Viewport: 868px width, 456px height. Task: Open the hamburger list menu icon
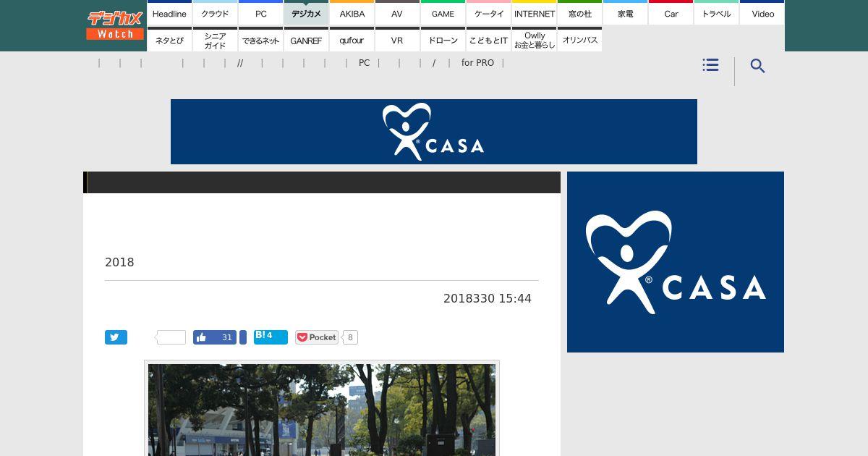[710, 65]
